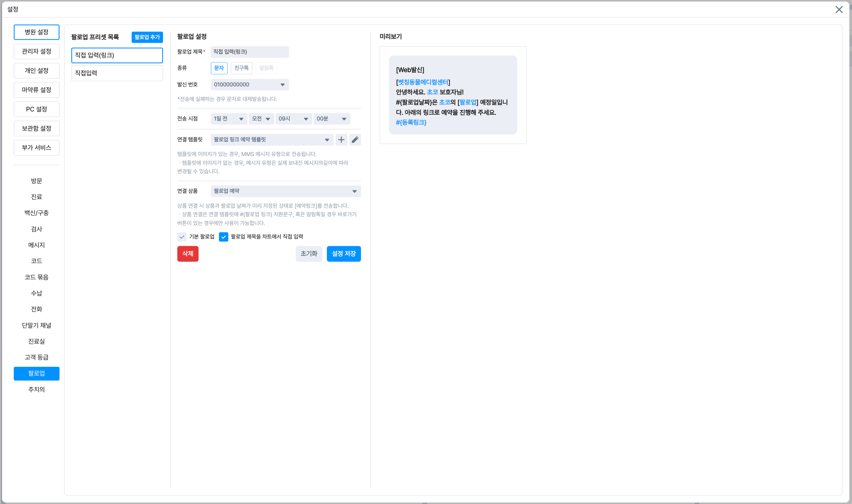Viewport: 852px width, 504px height.
Task: Click the plus icon to add template
Action: coord(341,140)
